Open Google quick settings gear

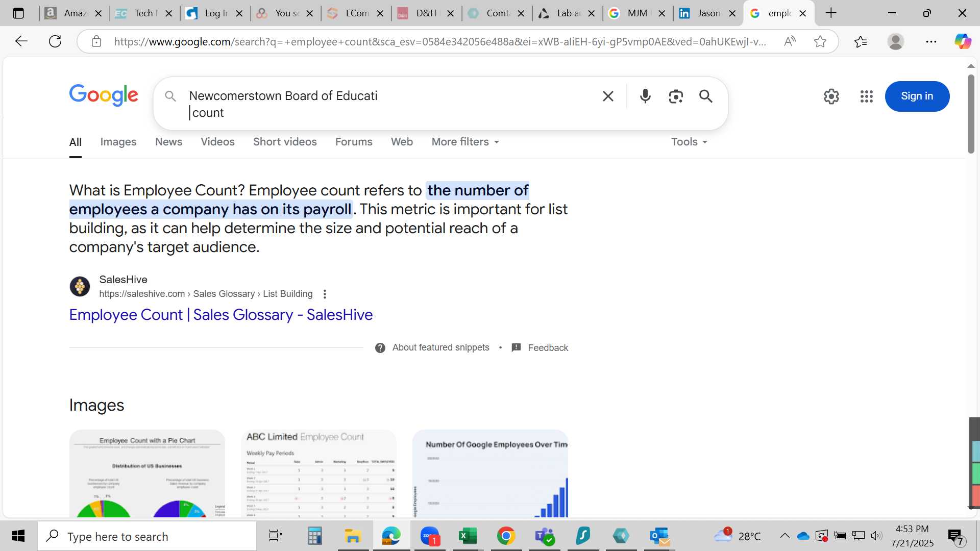pyautogui.click(x=831, y=96)
